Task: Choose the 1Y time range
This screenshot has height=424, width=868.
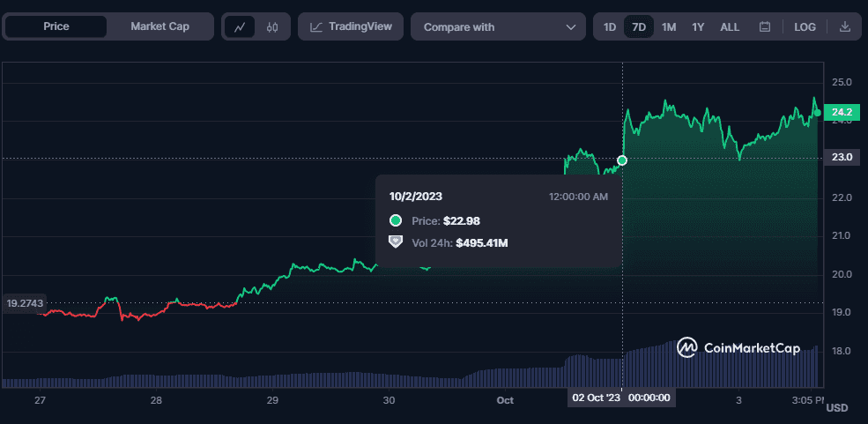Action: (698, 26)
